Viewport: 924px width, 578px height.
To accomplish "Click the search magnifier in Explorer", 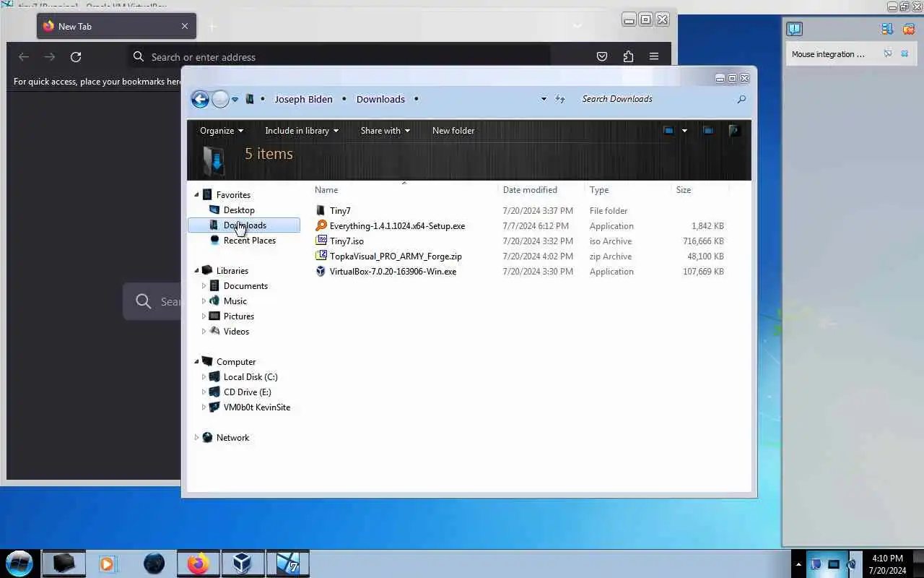I will (x=741, y=99).
